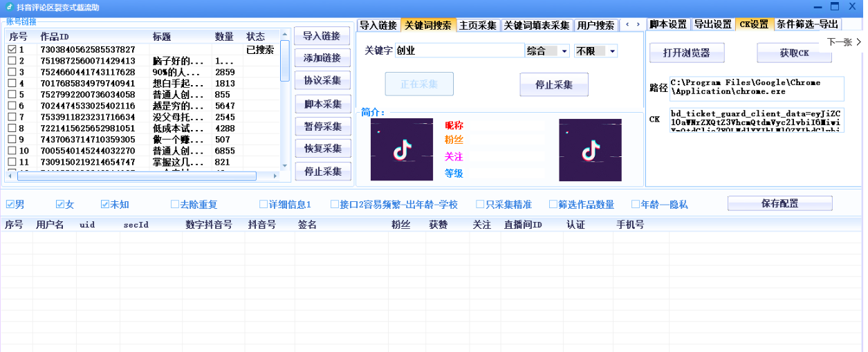Image resolution: width=868 pixels, height=352 pixels.
Task: Click the 恢复采集 button
Action: pyautogui.click(x=322, y=149)
